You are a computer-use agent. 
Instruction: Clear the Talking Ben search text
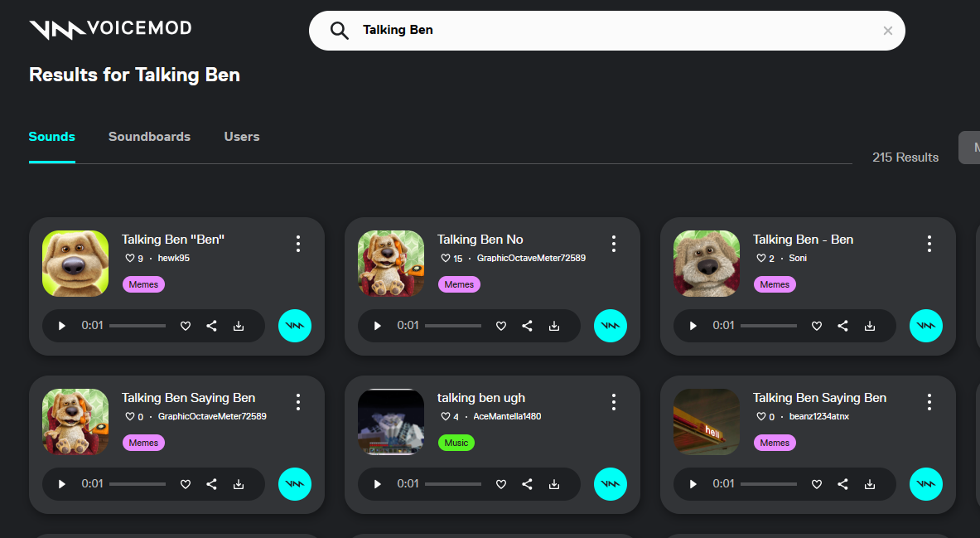[x=887, y=31]
